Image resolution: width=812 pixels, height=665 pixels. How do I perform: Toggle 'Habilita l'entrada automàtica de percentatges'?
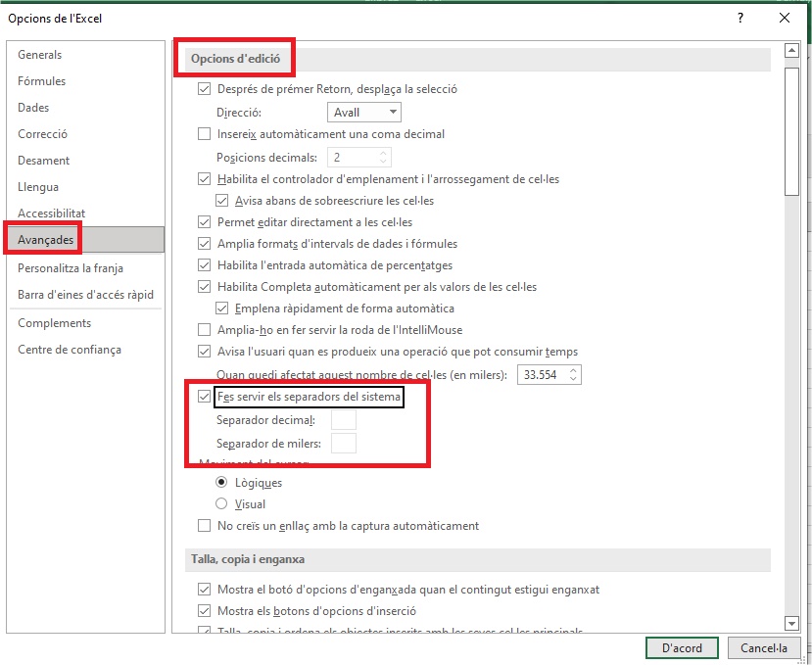tap(204, 265)
